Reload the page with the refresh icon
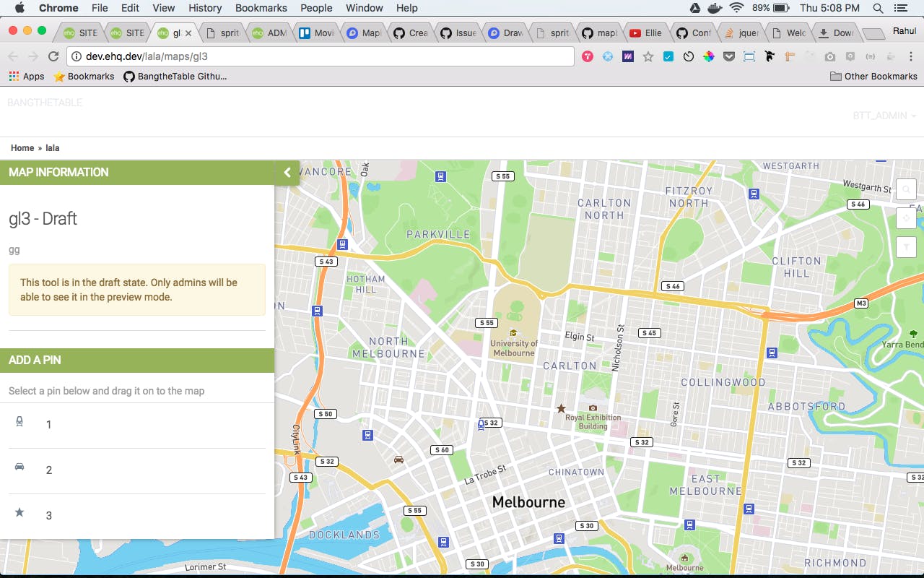924x578 pixels. 53,56
